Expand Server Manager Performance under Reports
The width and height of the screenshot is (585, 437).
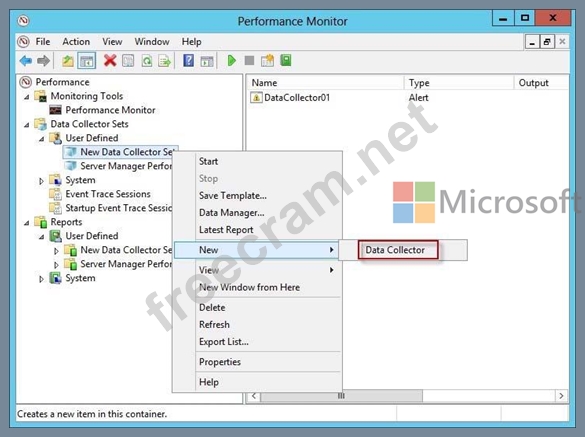pyautogui.click(x=56, y=265)
